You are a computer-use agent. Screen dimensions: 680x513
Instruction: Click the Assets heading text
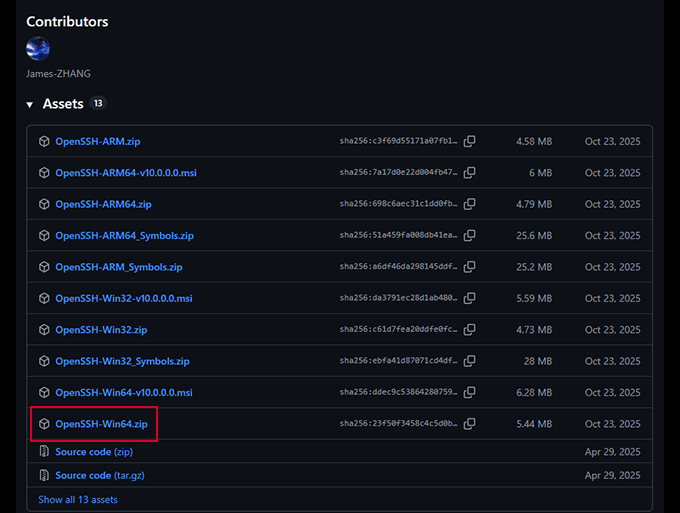(63, 104)
